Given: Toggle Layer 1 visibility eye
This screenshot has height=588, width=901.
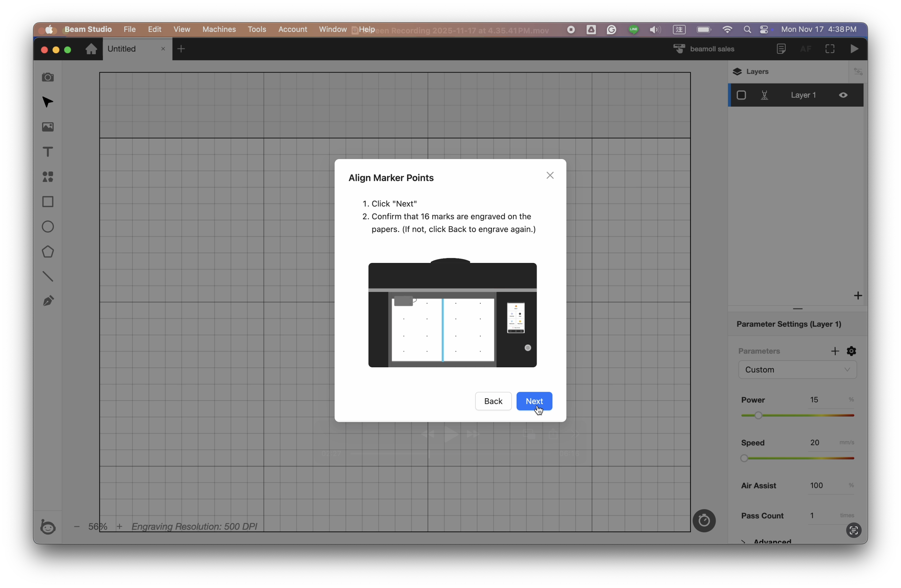Looking at the screenshot, I should (x=843, y=95).
